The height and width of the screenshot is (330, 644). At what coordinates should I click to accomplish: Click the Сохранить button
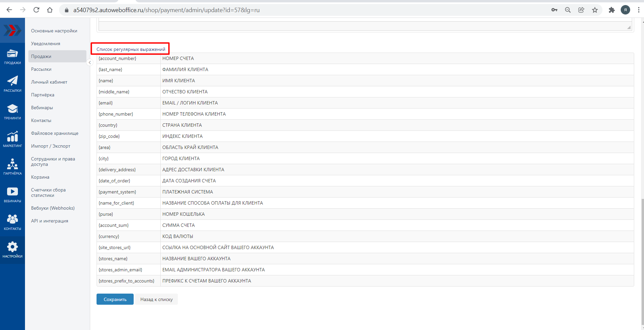point(115,299)
